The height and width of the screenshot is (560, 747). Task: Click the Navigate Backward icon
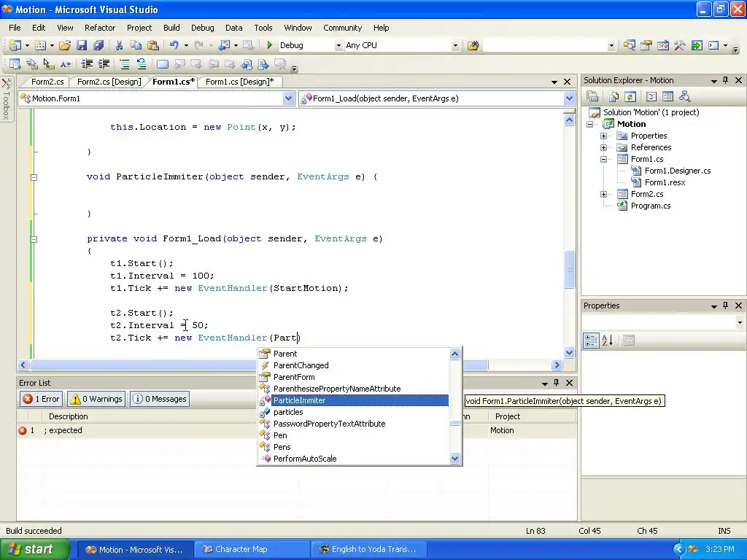(225, 45)
